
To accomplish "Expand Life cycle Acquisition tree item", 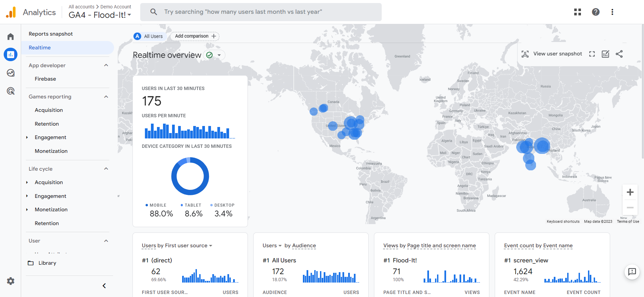I will coord(27,182).
